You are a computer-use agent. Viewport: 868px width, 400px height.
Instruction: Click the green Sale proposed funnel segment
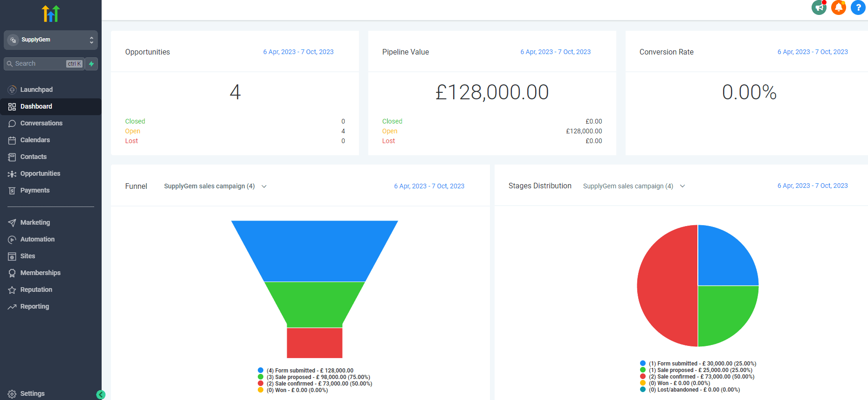click(x=315, y=304)
